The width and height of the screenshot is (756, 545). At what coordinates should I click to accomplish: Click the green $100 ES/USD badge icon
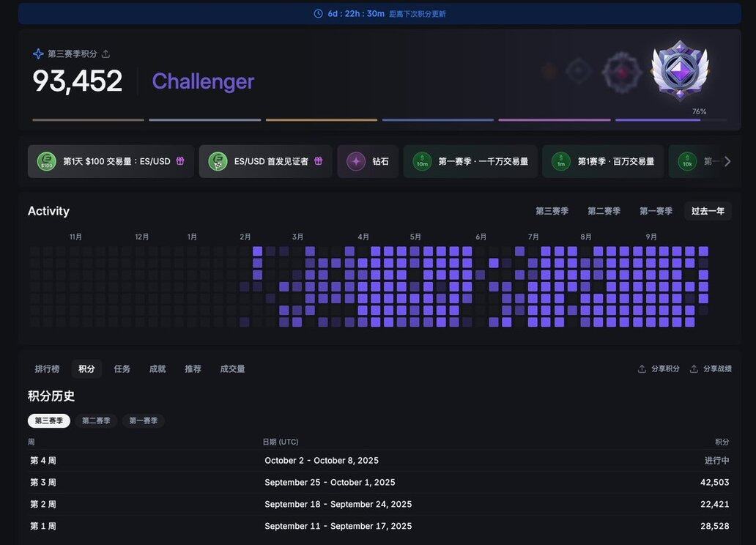47,161
